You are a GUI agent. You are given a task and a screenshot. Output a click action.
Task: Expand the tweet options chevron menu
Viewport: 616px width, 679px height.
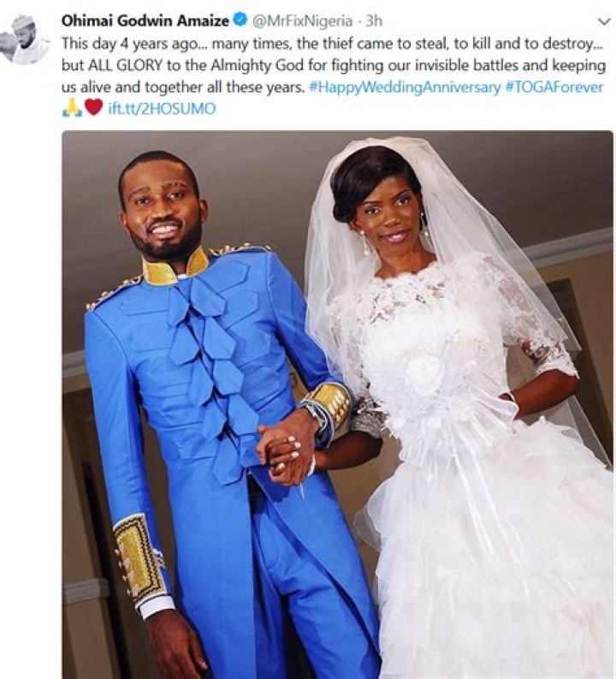(603, 21)
